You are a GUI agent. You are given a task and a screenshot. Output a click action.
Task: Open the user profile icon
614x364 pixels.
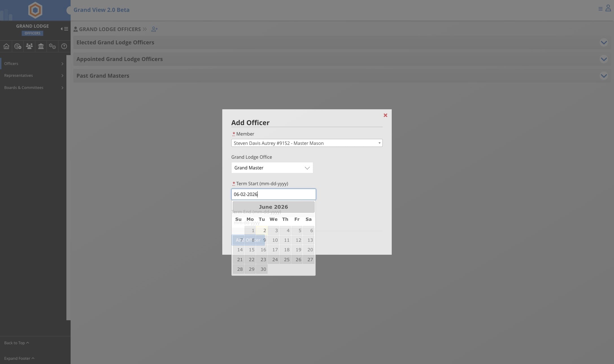point(608,8)
